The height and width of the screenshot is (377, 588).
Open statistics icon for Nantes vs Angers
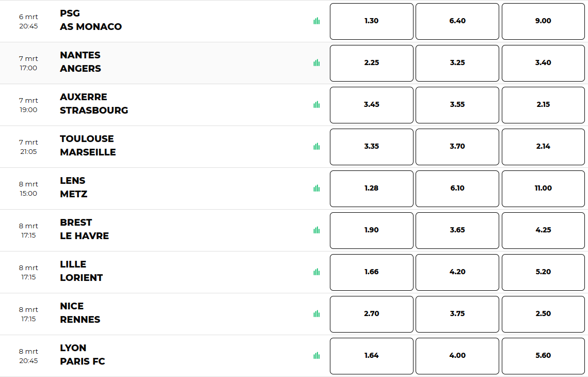tap(316, 62)
